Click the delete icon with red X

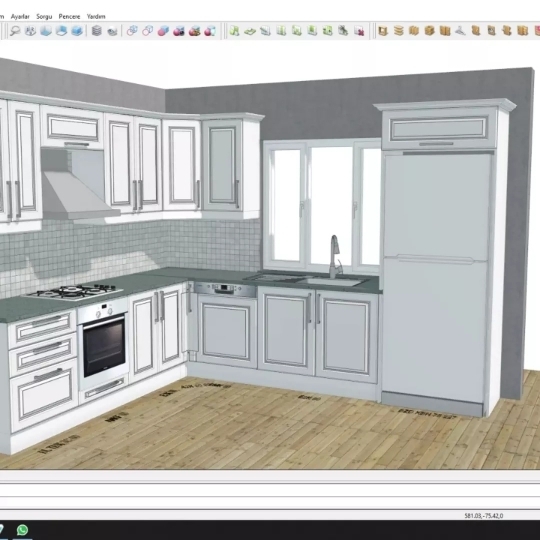click(359, 31)
